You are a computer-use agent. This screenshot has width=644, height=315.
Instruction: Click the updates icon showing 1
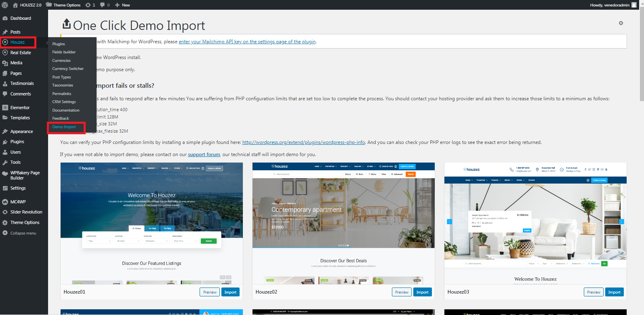pyautogui.click(x=88, y=5)
